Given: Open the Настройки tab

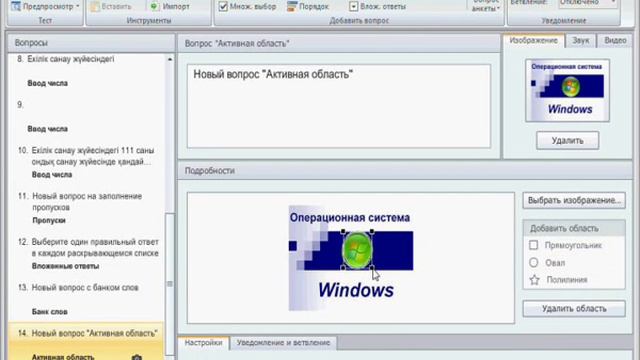Looking at the screenshot, I should pos(203,343).
